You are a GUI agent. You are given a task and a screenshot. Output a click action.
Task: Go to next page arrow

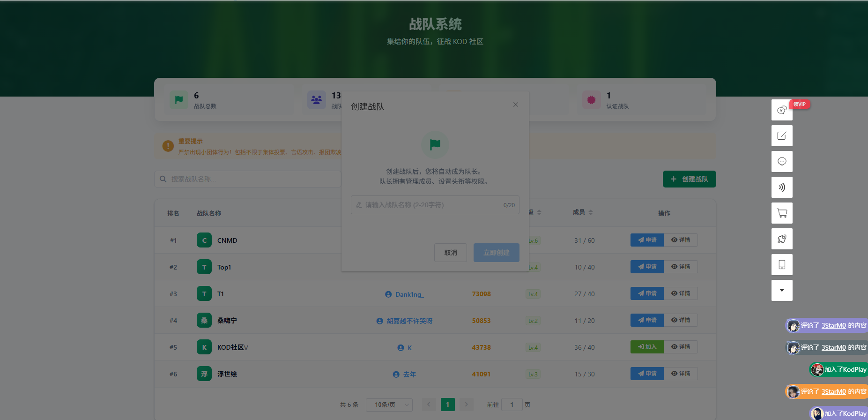[x=466, y=405]
